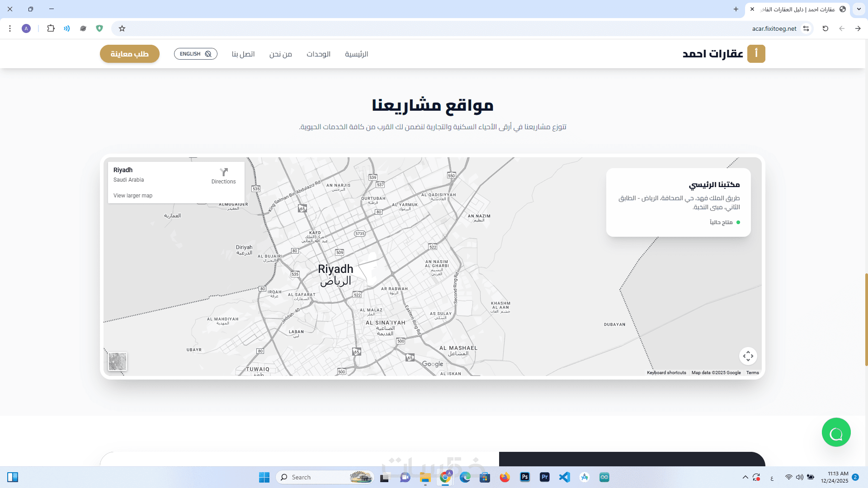Screen dimensions: 868x488
Task: Open Chrome three-dot menu
Action: (10, 28)
